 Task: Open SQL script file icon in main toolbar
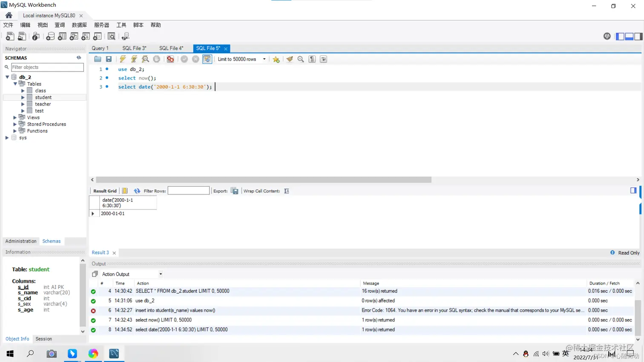[22, 36]
